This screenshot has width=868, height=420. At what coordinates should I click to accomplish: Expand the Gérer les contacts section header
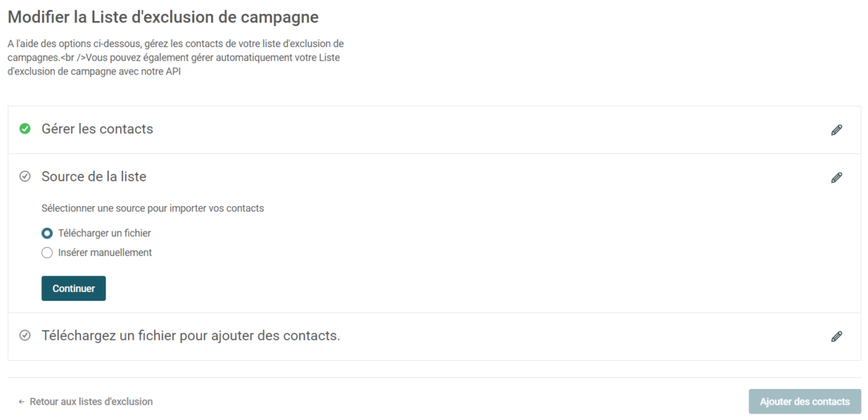coord(434,130)
